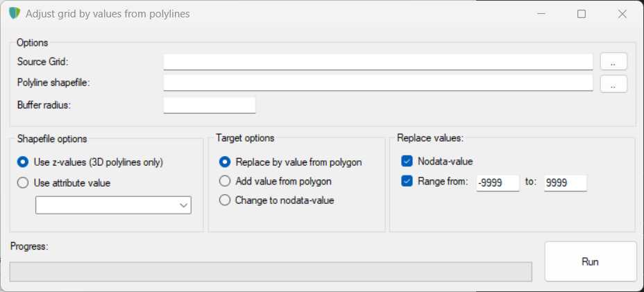This screenshot has height=292, width=644.
Task: Uncheck the Nodata-value checkbox
Action: pos(407,162)
